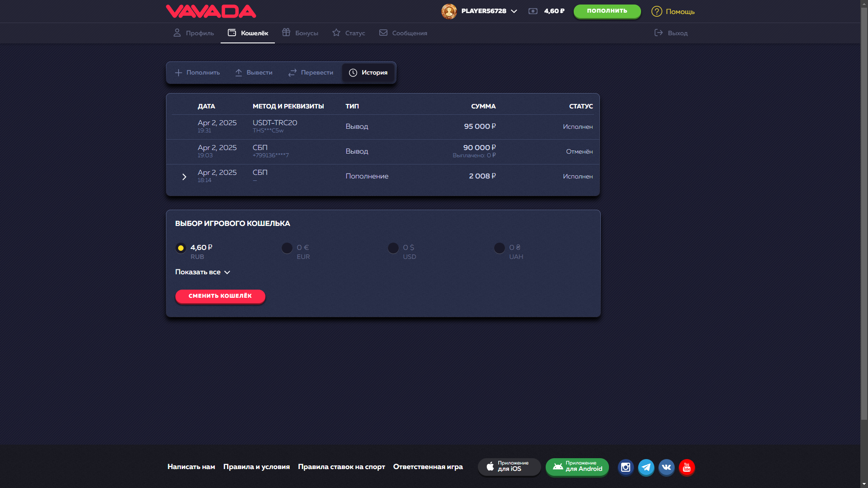Screen dimensions: 868x488
Task: Click the СУММА column header
Action: (483, 106)
